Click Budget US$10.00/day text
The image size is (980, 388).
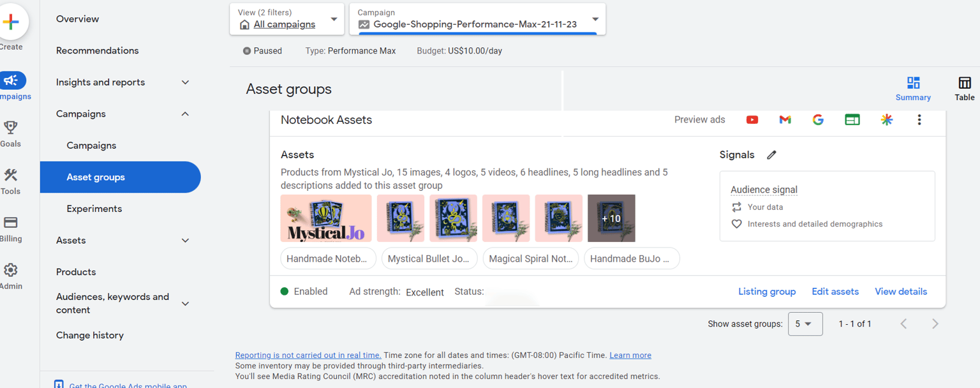click(x=459, y=50)
